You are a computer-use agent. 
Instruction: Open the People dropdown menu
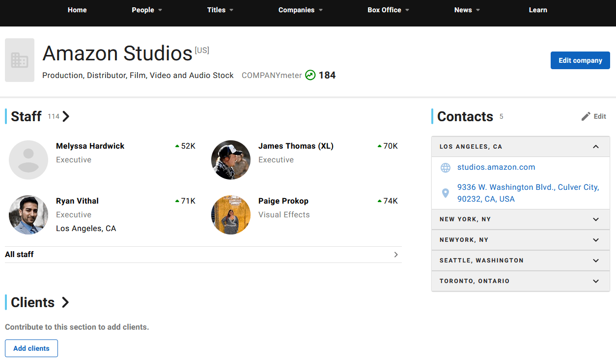146,10
